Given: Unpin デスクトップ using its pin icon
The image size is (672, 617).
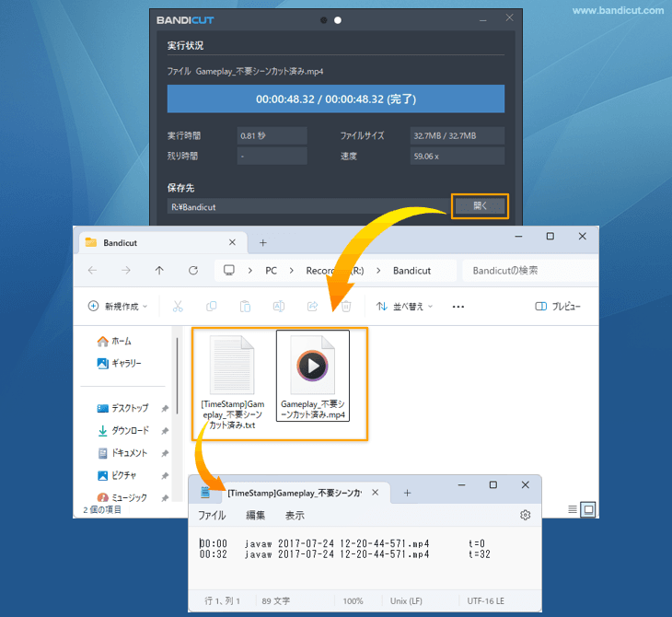Looking at the screenshot, I should click(165, 409).
